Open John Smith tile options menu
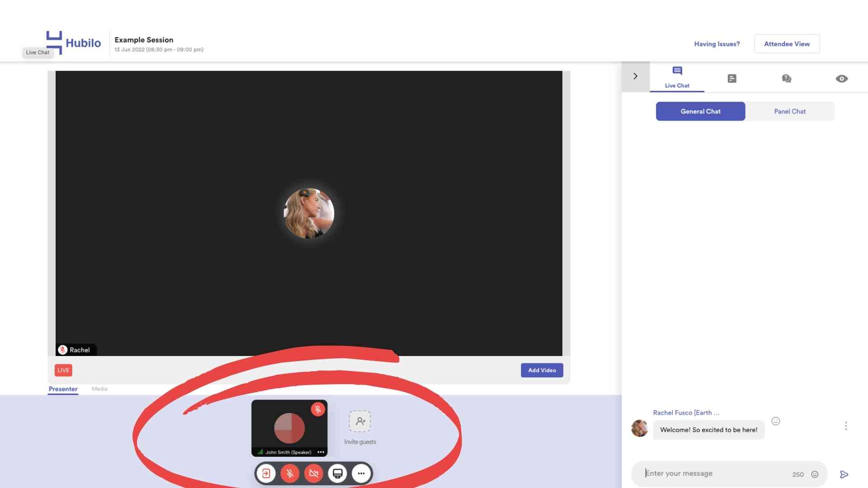Image resolution: width=868 pixels, height=488 pixels. pyautogui.click(x=321, y=452)
